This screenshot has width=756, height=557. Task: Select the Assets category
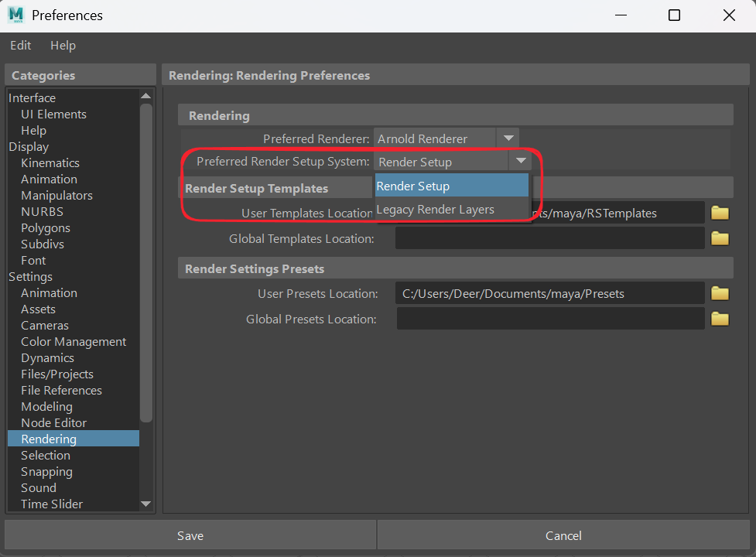point(38,309)
